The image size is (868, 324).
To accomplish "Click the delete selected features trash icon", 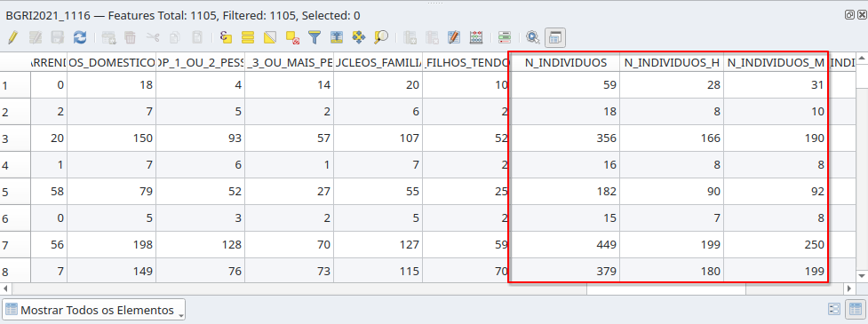I will point(130,37).
